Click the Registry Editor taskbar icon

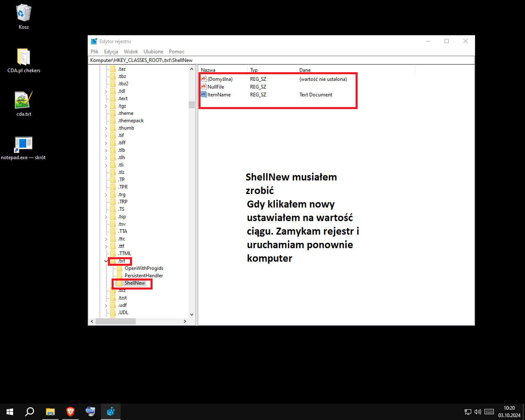111,412
